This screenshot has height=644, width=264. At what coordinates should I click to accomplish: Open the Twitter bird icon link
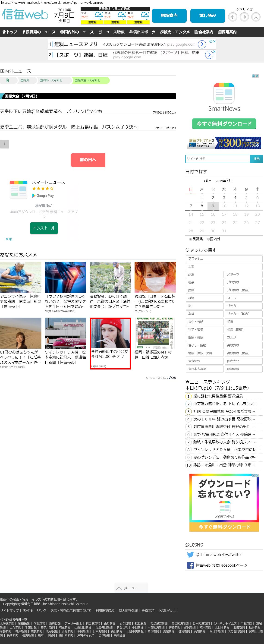tap(190, 555)
